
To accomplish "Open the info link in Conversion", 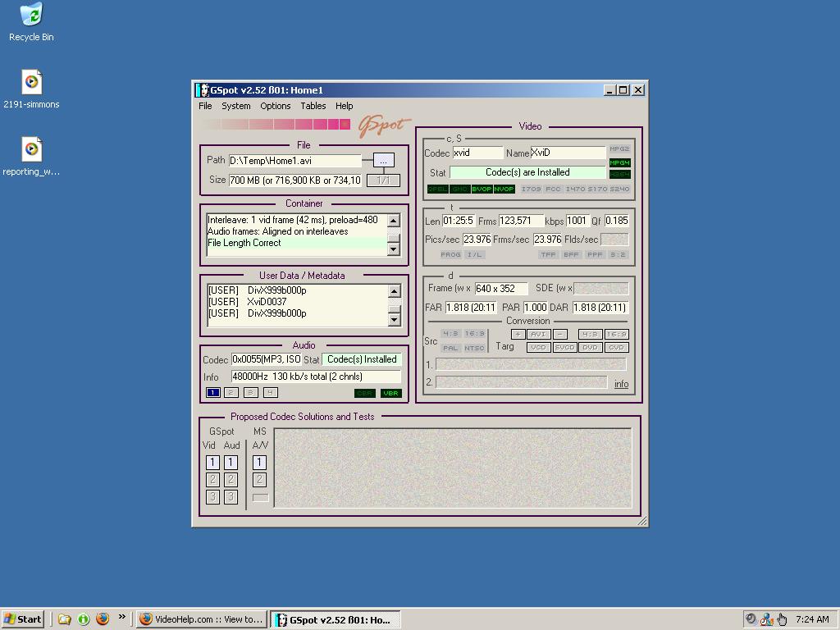I will click(x=622, y=384).
